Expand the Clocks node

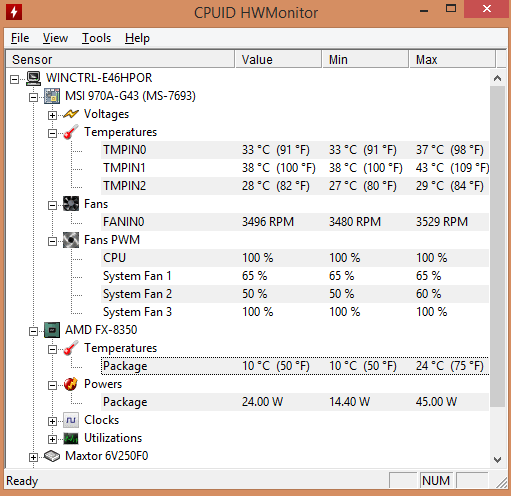point(52,421)
